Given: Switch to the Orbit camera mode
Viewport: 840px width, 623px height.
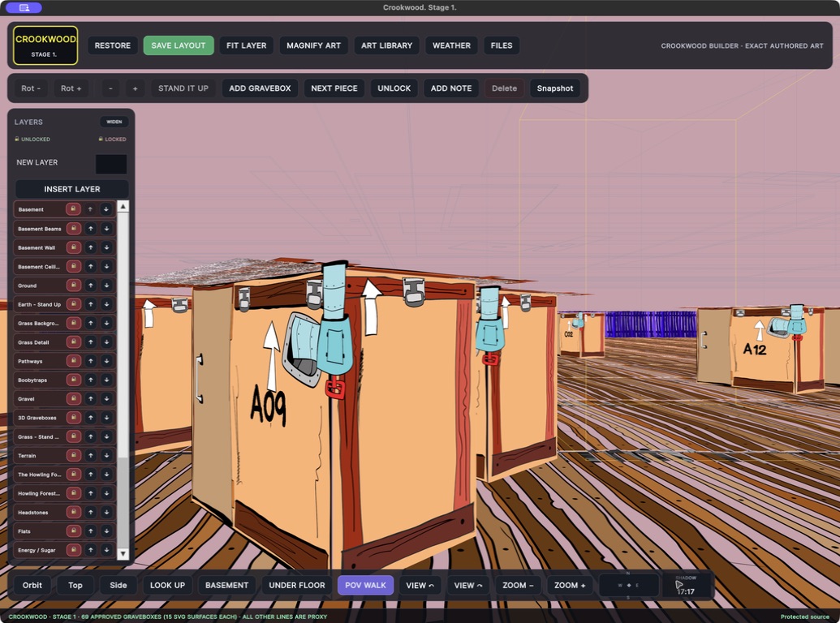Looking at the screenshot, I should [32, 586].
